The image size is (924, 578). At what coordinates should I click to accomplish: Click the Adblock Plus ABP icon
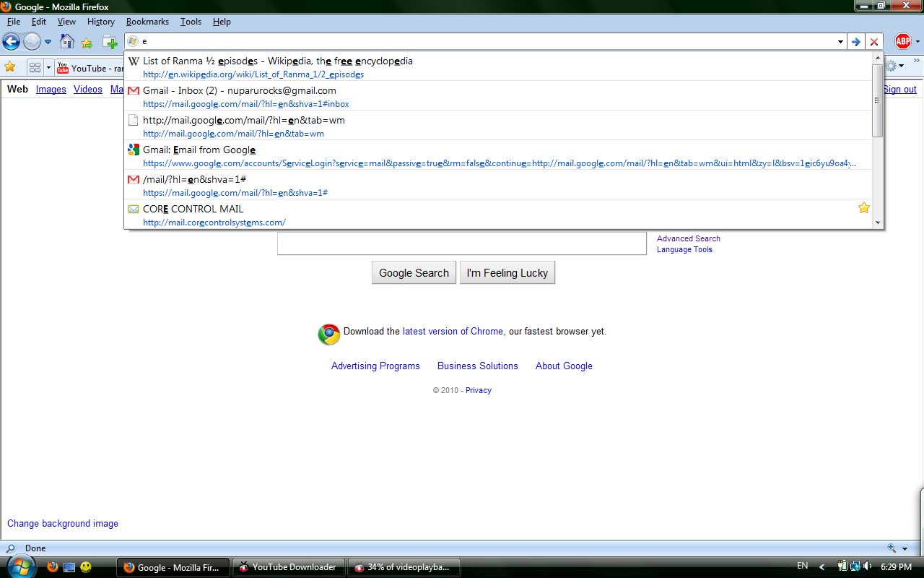(x=902, y=41)
